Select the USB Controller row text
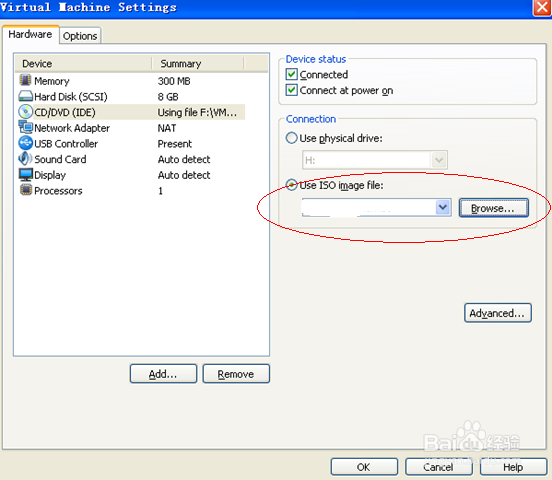This screenshot has width=552, height=480. pyautogui.click(x=66, y=144)
